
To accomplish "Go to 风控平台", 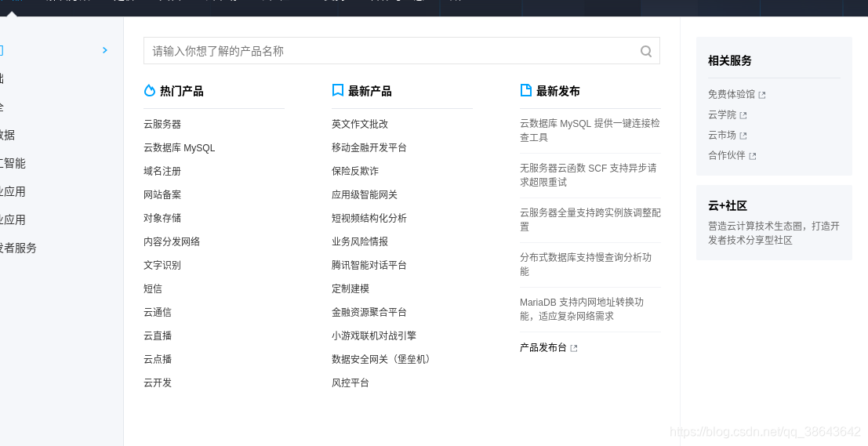I will point(350,383).
